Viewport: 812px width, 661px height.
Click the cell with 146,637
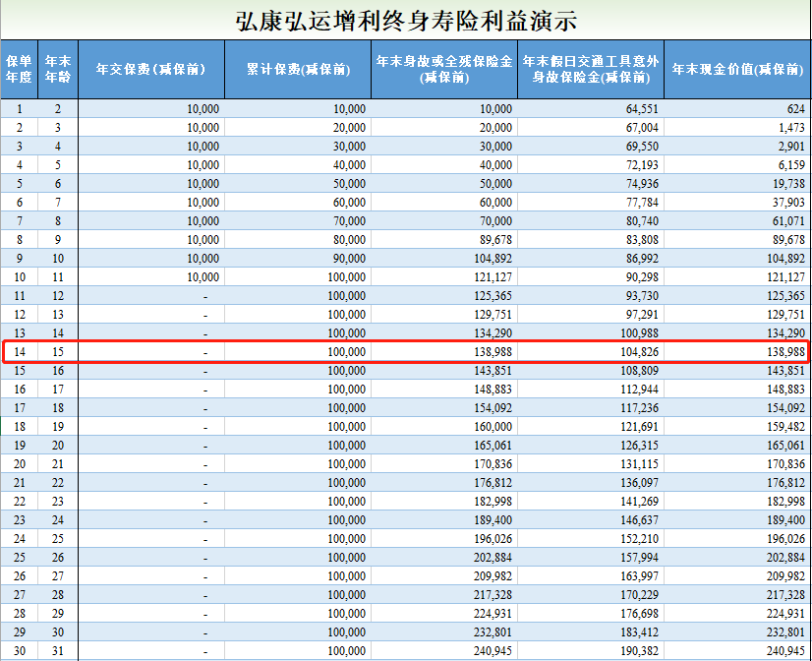pos(591,519)
